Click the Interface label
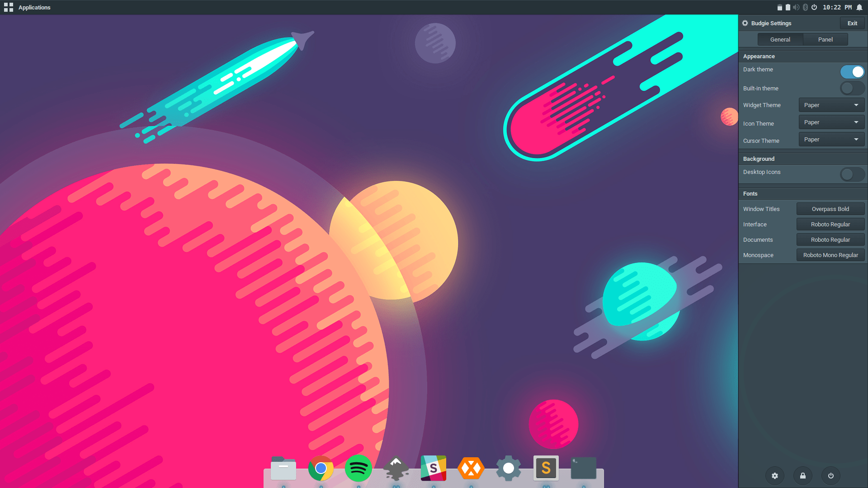This screenshot has height=488, width=868. click(x=755, y=224)
